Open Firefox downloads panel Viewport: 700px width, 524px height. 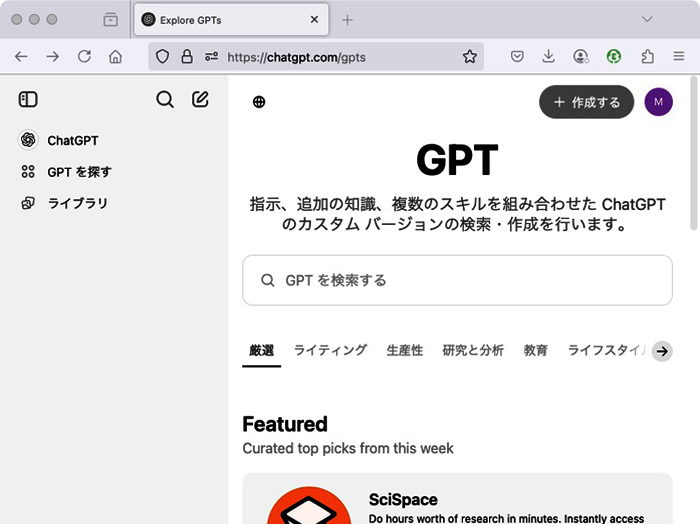click(x=549, y=57)
